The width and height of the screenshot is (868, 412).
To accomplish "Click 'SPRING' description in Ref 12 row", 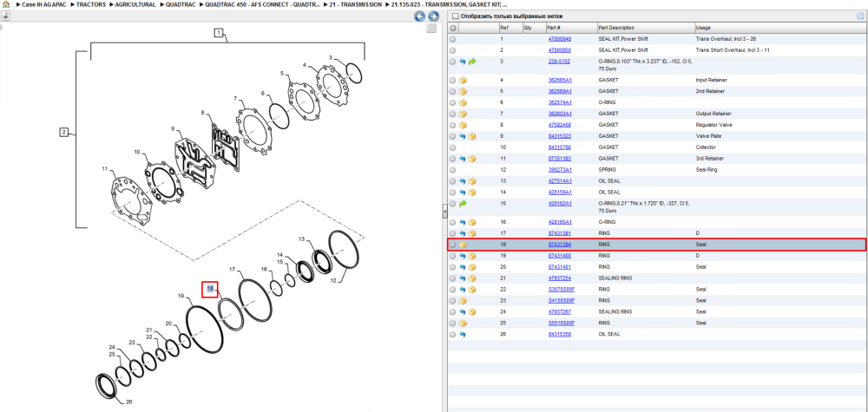I will pyautogui.click(x=607, y=170).
